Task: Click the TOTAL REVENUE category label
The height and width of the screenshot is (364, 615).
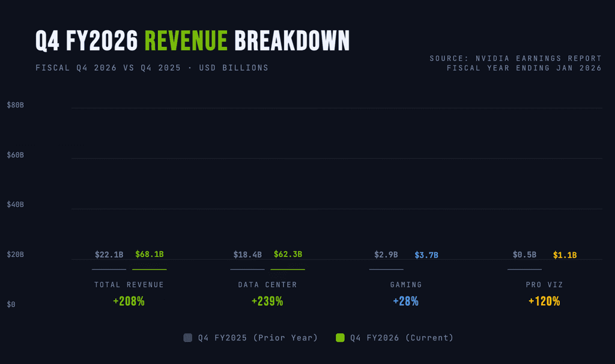Action: 129,285
